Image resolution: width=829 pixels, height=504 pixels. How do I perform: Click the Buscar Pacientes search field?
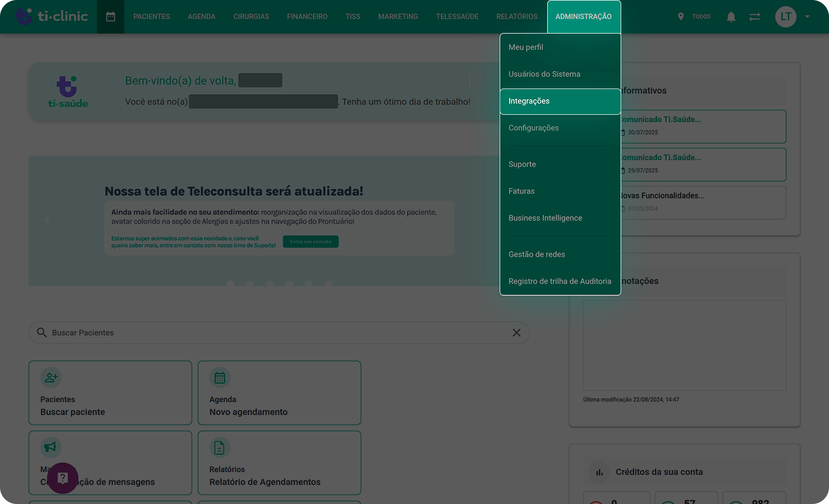[278, 333]
